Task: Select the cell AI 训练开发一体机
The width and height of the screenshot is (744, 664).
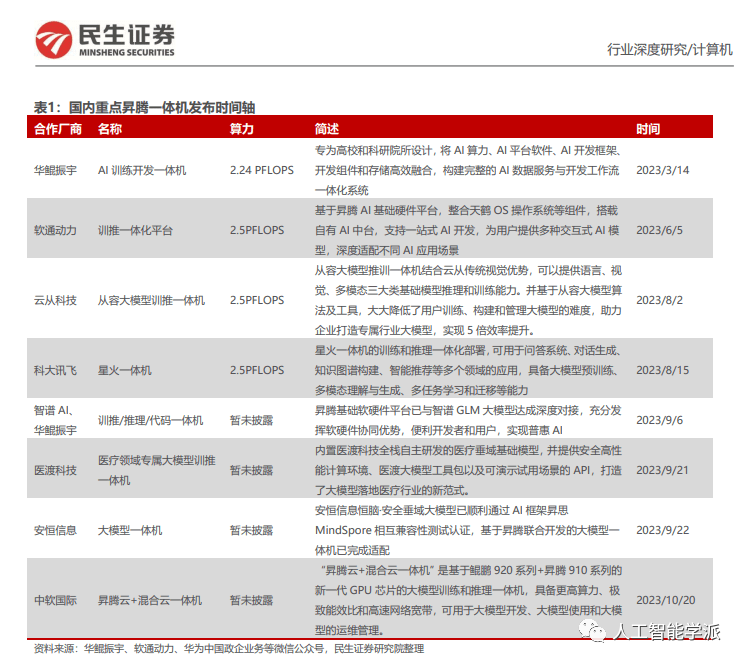Action: (x=142, y=170)
